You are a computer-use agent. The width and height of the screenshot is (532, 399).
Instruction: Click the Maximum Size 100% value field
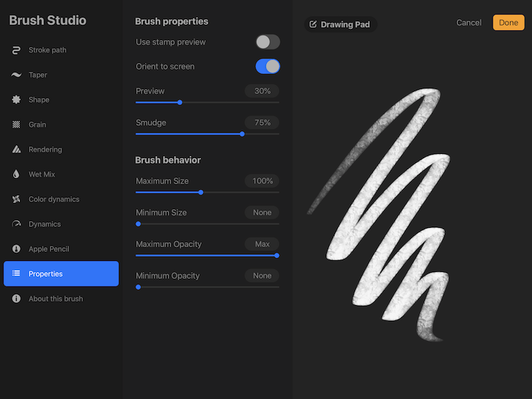(262, 181)
